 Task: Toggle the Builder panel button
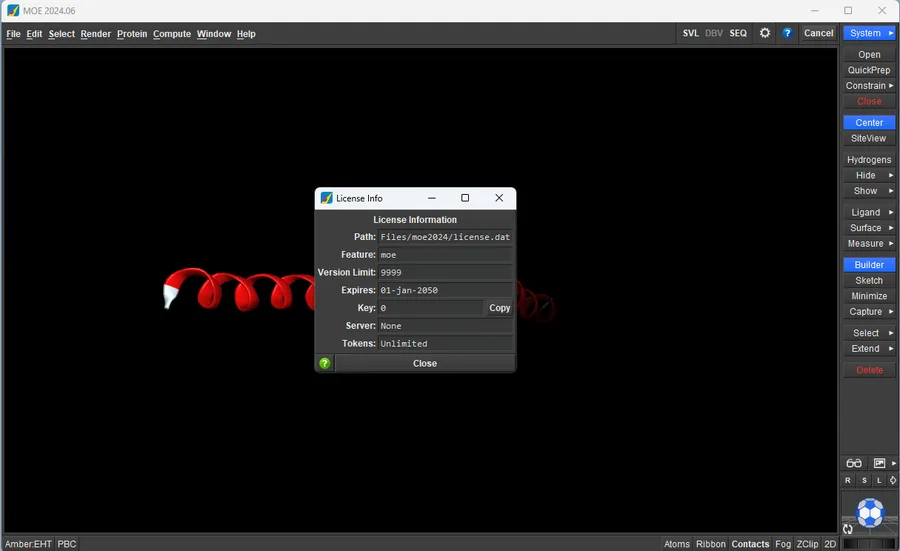(x=869, y=265)
